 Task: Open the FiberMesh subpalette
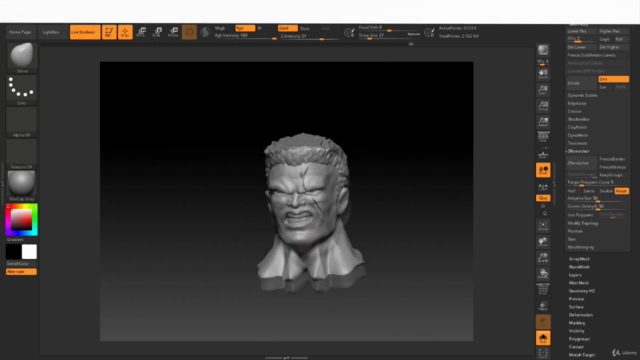[579, 283]
